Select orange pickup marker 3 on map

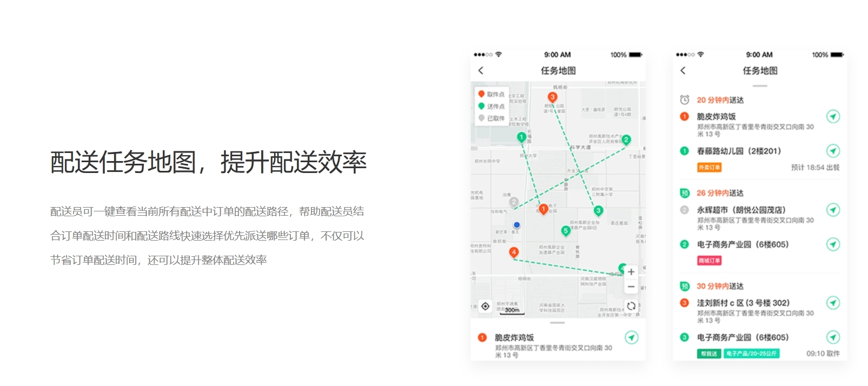tap(552, 98)
